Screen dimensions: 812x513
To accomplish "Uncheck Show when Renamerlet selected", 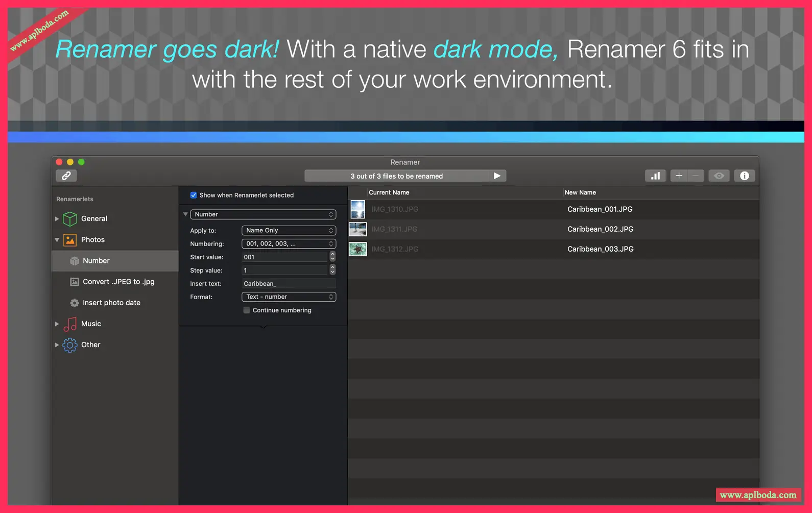I will 194,195.
